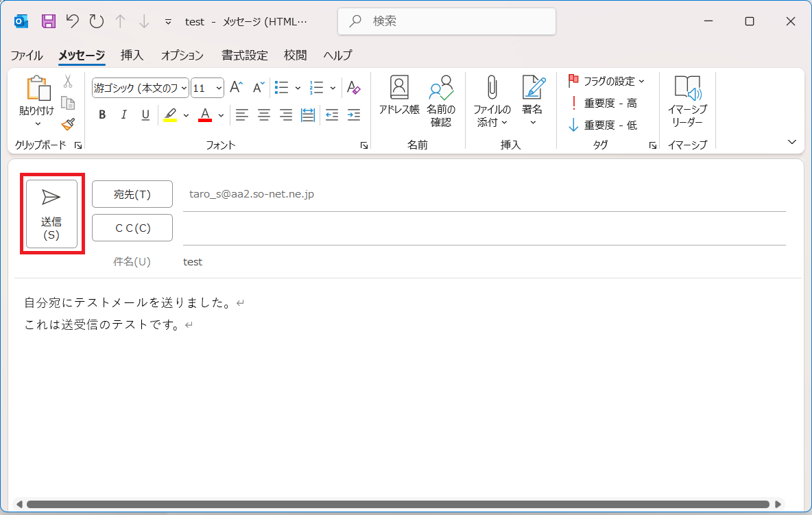Click the Format Painter brush icon

click(x=68, y=124)
